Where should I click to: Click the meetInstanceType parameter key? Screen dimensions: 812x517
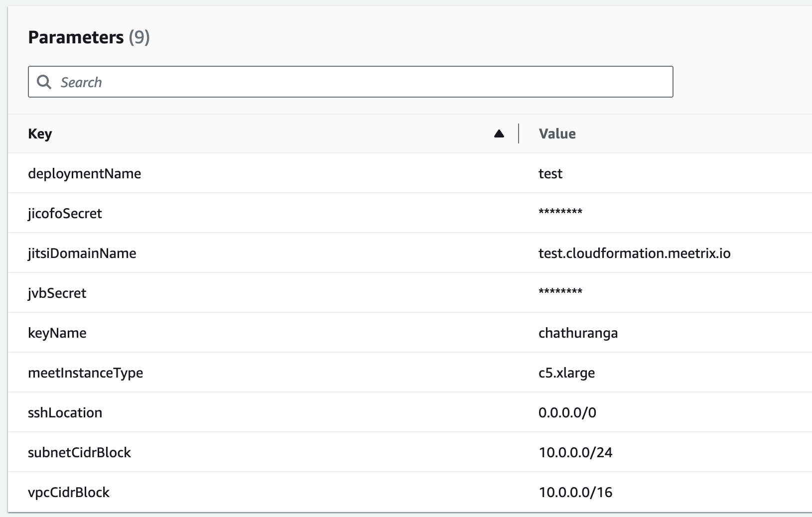click(86, 373)
